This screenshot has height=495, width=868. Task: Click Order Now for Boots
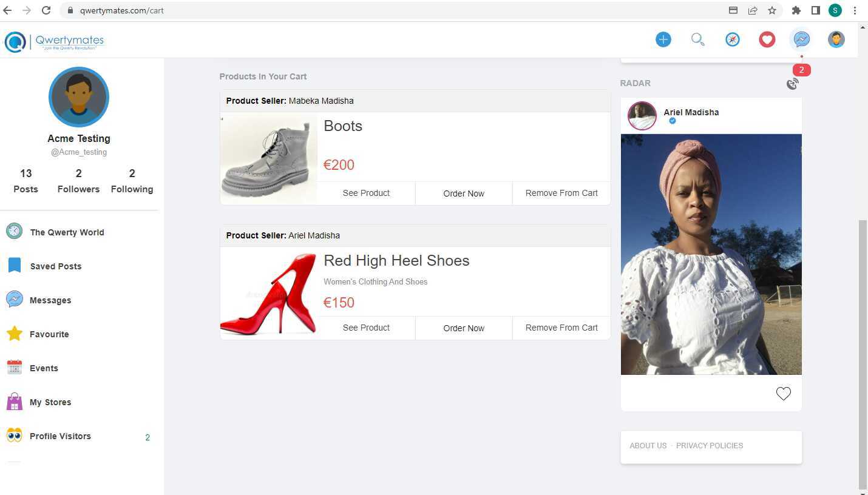click(464, 194)
